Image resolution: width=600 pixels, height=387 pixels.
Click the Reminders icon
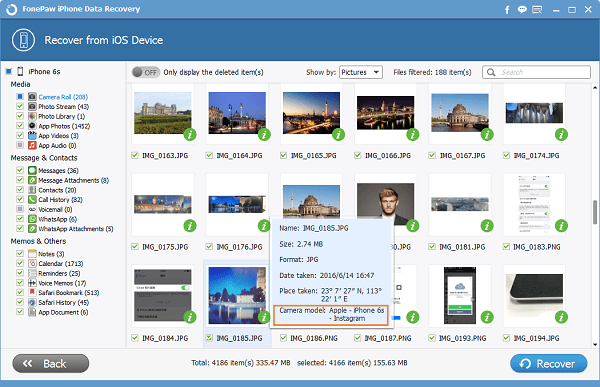point(32,273)
